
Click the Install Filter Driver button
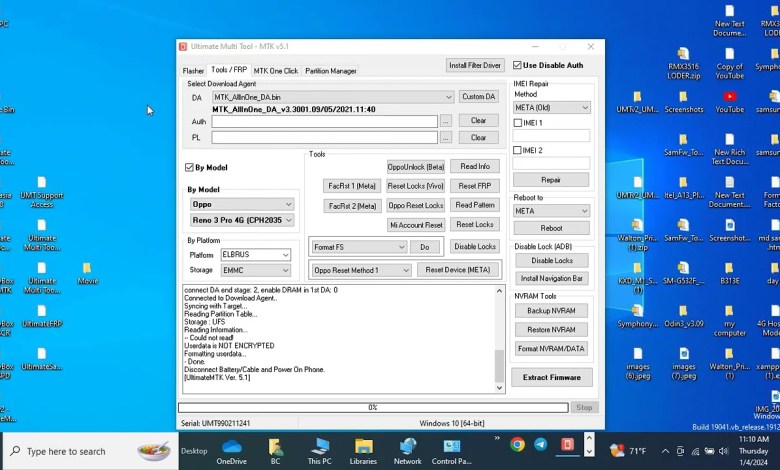475,65
